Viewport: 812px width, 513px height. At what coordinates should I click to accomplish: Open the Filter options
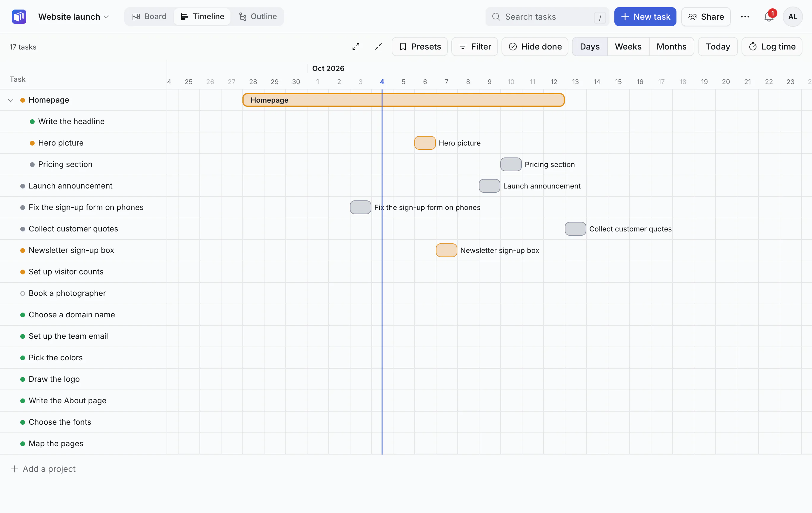474,47
